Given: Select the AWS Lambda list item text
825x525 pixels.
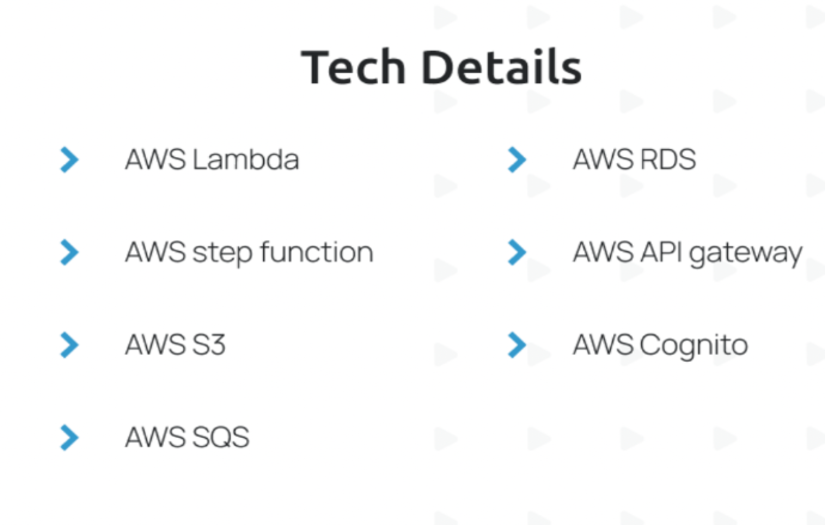Looking at the screenshot, I should (212, 159).
